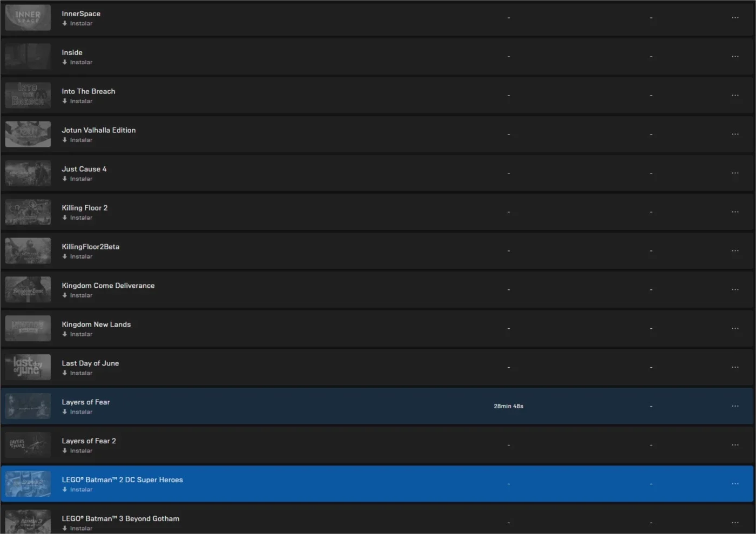The image size is (756, 534).
Task: Open more options for Just Cause 4
Action: tap(735, 173)
